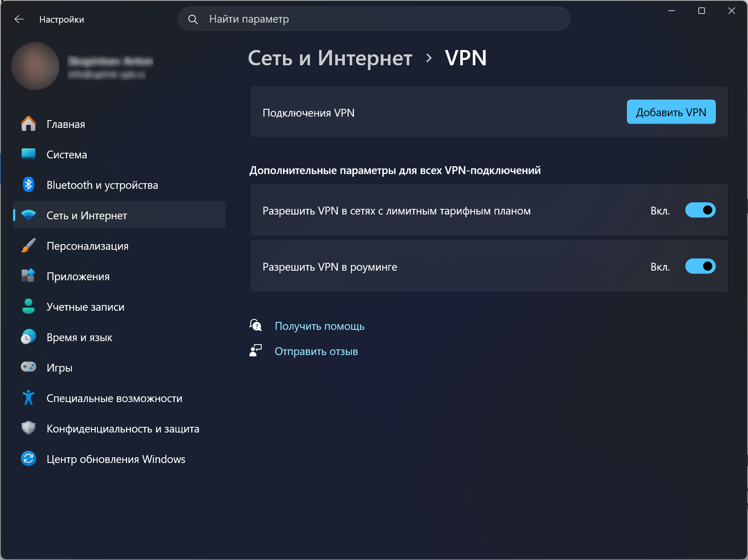The width and height of the screenshot is (748, 560).
Task: Open the Получить помощь link
Action: pyautogui.click(x=320, y=326)
